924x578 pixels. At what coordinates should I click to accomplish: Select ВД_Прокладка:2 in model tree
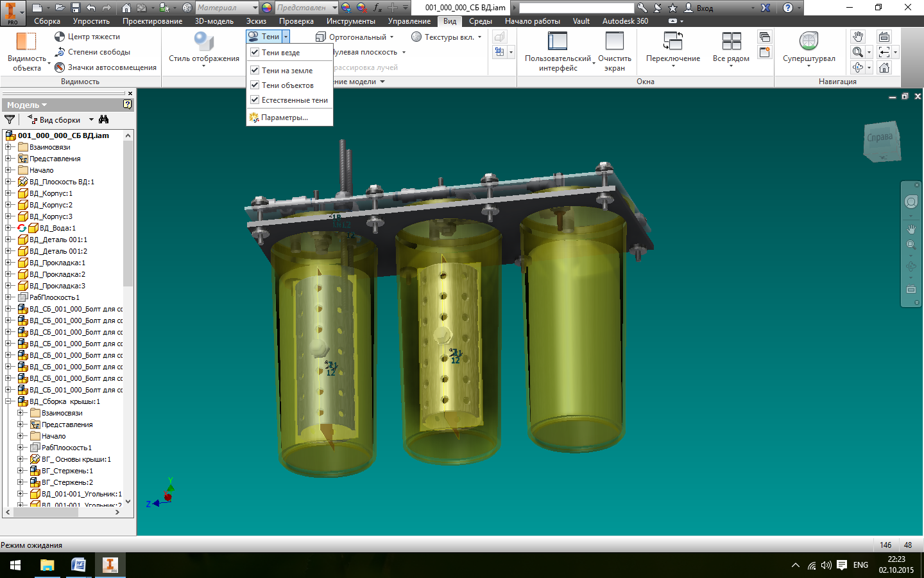pos(57,274)
